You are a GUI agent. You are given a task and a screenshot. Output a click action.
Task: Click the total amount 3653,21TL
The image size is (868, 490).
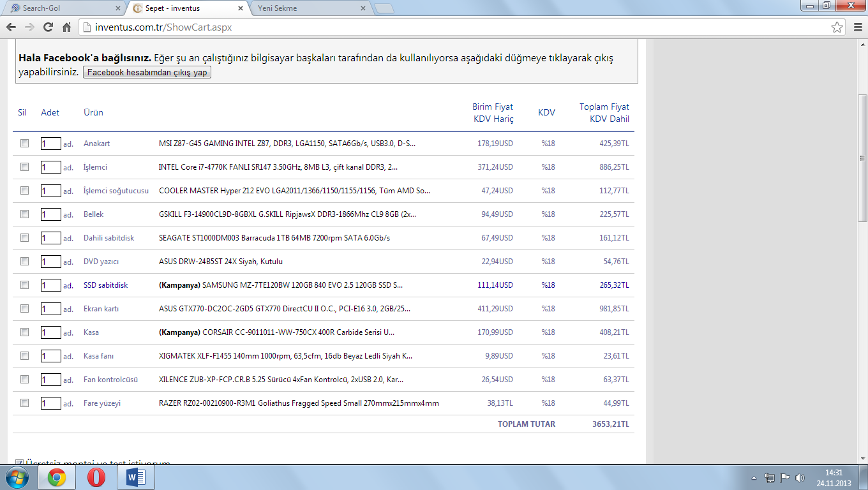pyautogui.click(x=610, y=424)
